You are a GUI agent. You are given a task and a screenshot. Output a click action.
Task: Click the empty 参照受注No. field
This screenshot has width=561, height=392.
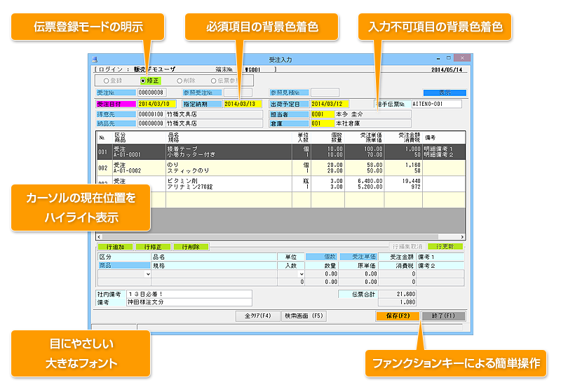pyautogui.click(x=238, y=93)
